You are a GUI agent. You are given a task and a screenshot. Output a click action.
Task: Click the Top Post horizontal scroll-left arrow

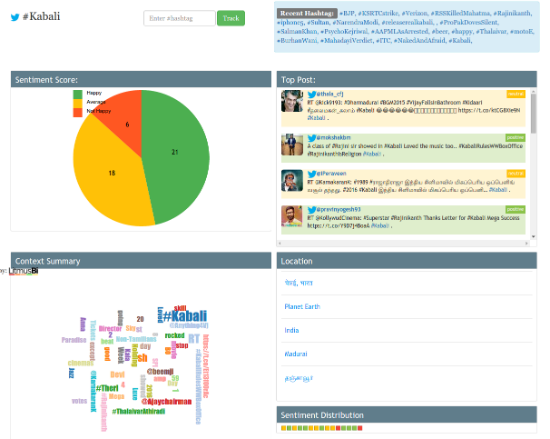point(280,243)
